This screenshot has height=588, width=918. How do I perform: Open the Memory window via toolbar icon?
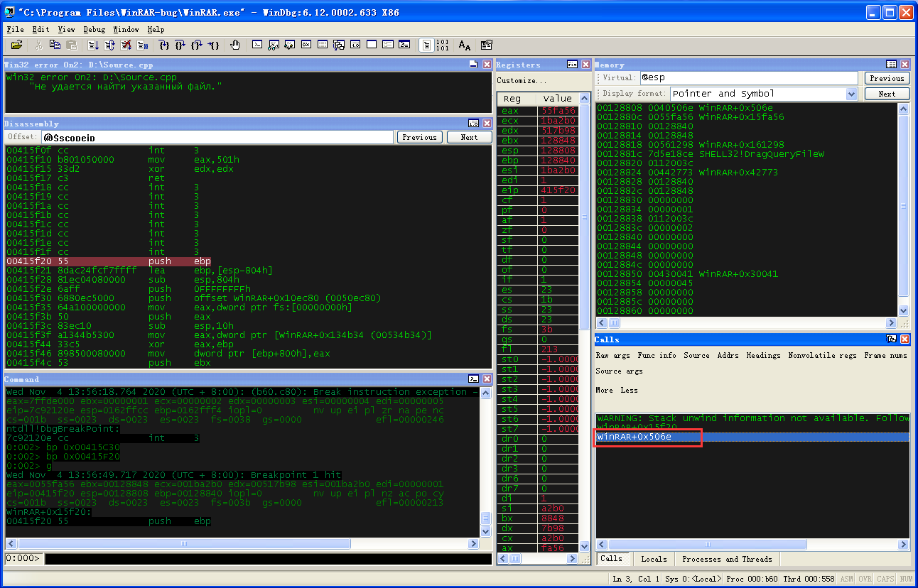click(322, 45)
